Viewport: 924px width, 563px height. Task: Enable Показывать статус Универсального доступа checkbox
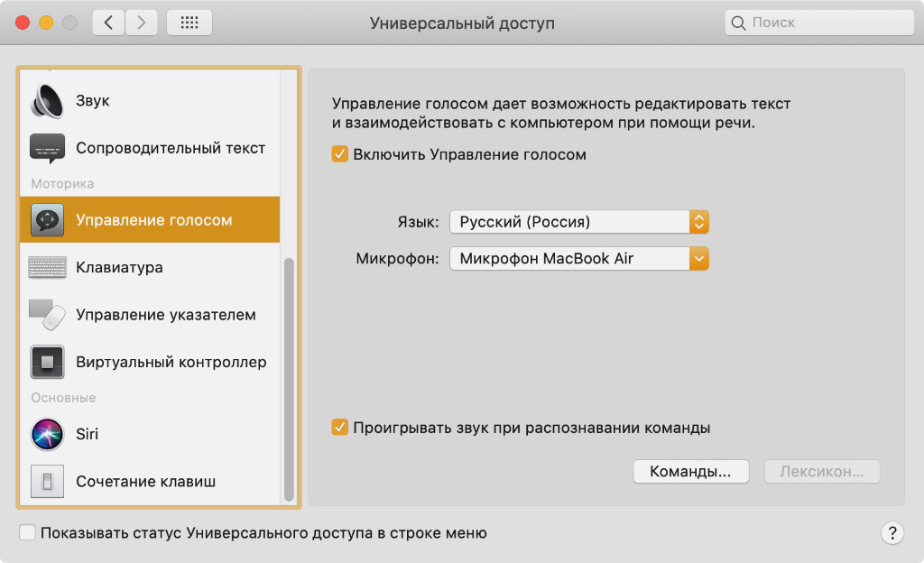point(28,533)
